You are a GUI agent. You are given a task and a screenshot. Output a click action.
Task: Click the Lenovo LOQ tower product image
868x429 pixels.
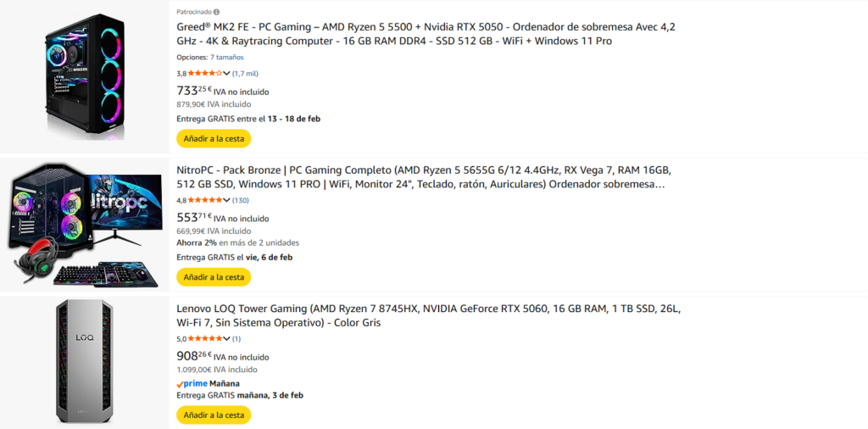[85, 360]
